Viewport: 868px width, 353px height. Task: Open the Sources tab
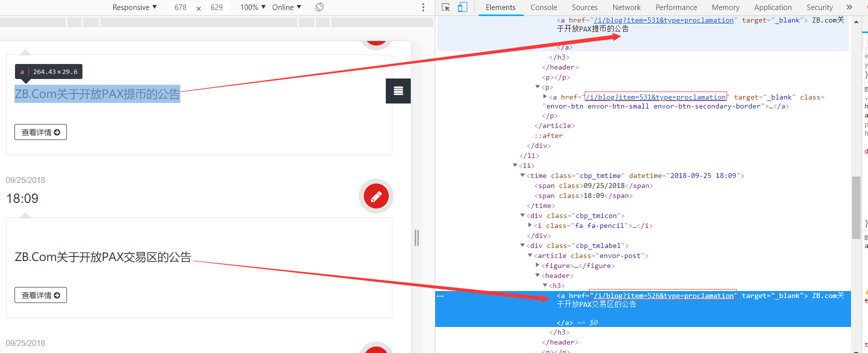pos(585,7)
